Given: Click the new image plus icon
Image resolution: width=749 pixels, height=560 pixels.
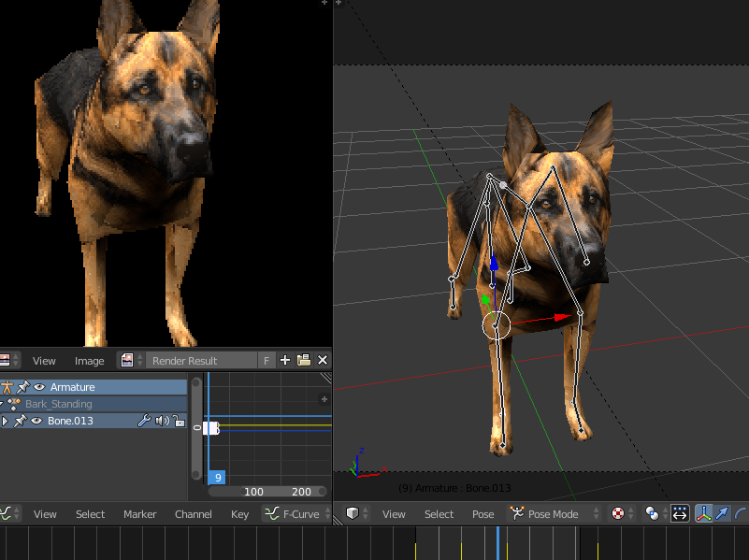Looking at the screenshot, I should (x=285, y=360).
